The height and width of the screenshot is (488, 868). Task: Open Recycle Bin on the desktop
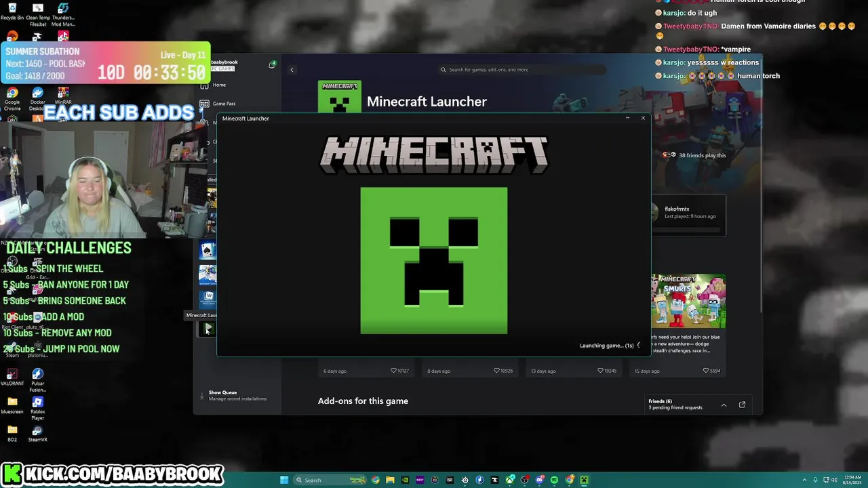coord(12,12)
